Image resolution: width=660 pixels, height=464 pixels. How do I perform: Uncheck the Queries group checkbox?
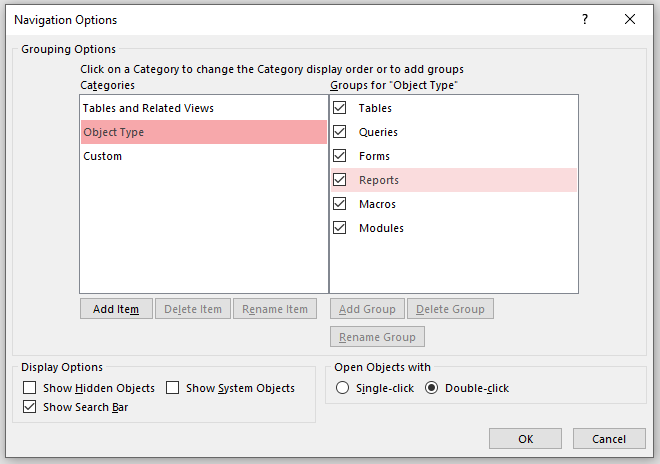340,132
